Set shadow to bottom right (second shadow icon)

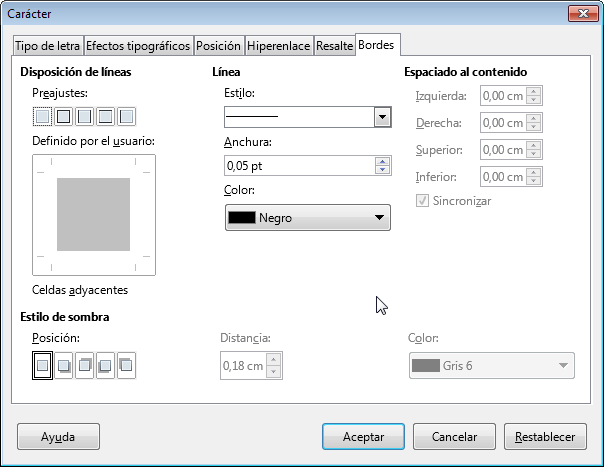coord(63,366)
